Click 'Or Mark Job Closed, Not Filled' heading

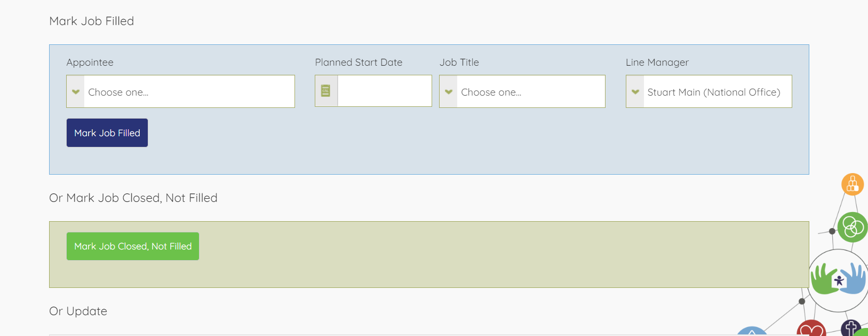coord(133,198)
